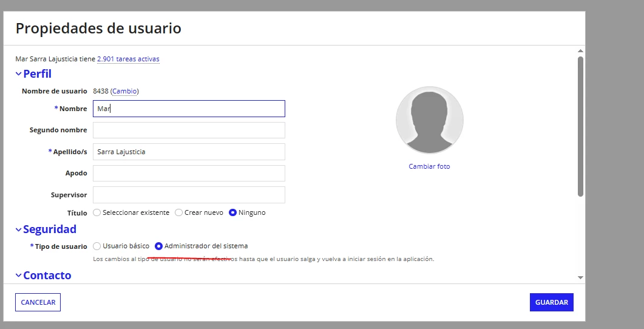This screenshot has height=329, width=644.
Task: Click the scrollbar up arrow
Action: pyautogui.click(x=580, y=51)
